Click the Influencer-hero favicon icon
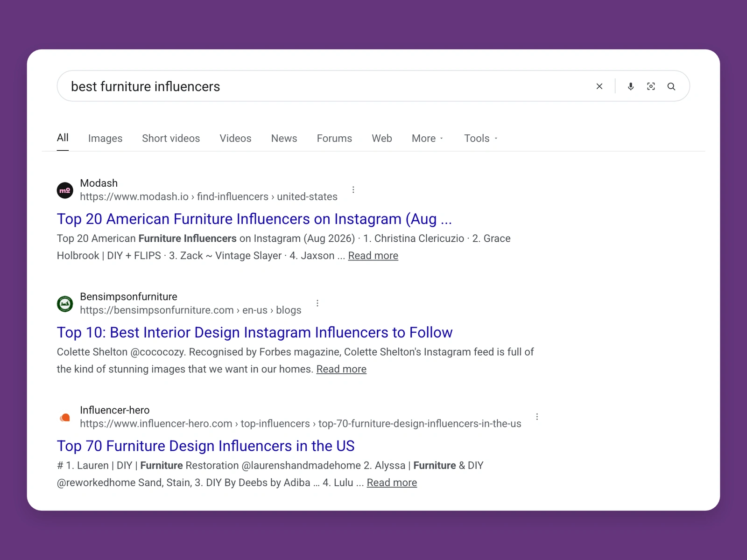This screenshot has height=560, width=747. pyautogui.click(x=65, y=417)
